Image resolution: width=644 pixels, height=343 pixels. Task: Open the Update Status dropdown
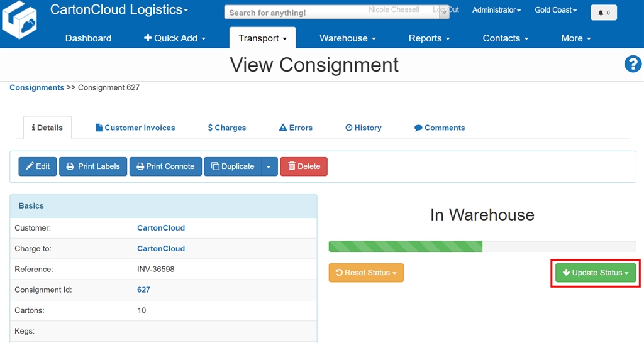[596, 273]
